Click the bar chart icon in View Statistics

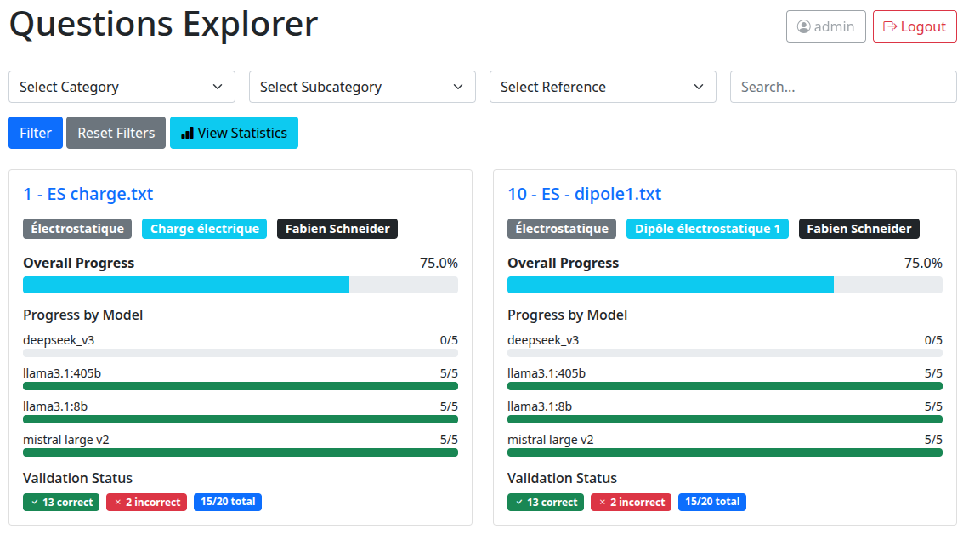(187, 134)
